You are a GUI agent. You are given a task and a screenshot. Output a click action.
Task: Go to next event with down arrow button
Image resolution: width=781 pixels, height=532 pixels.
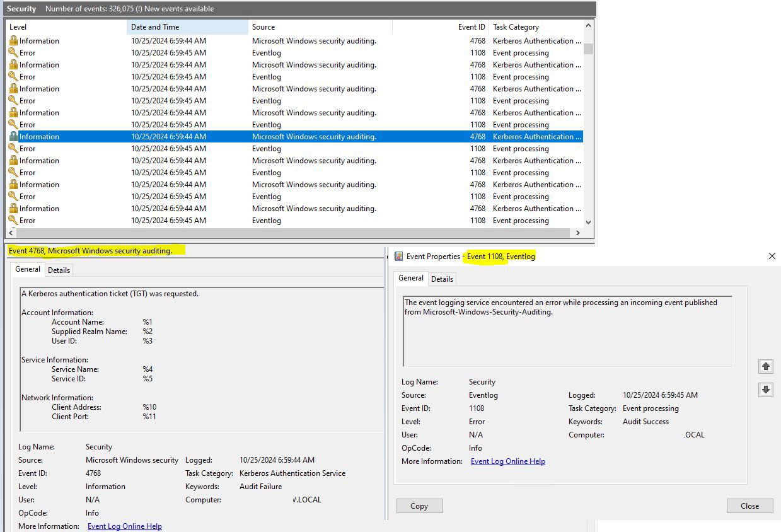pyautogui.click(x=766, y=390)
